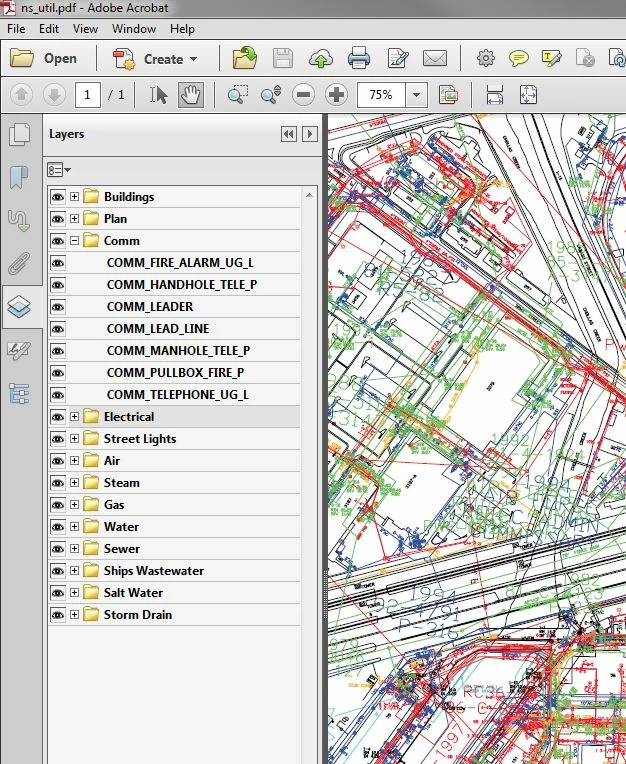Zoom out with minus button
This screenshot has height=764, width=626.
coord(304,95)
